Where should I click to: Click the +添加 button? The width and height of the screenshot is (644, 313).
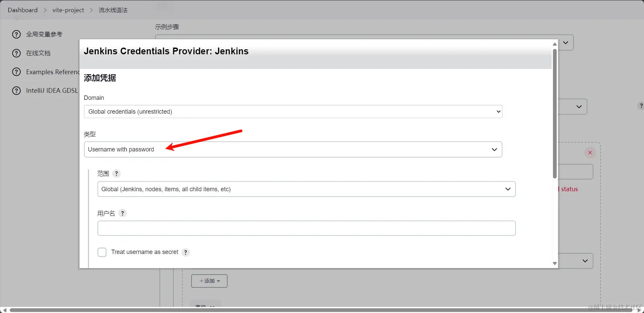click(x=209, y=281)
